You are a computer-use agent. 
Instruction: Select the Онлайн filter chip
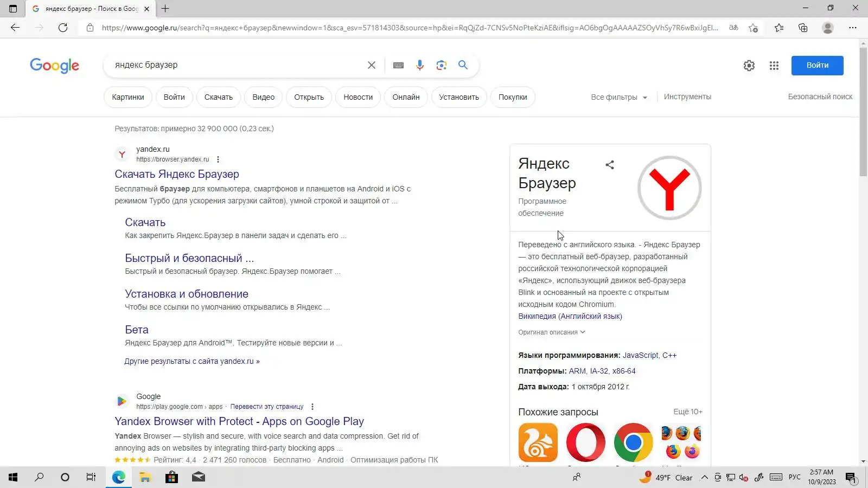(x=406, y=97)
